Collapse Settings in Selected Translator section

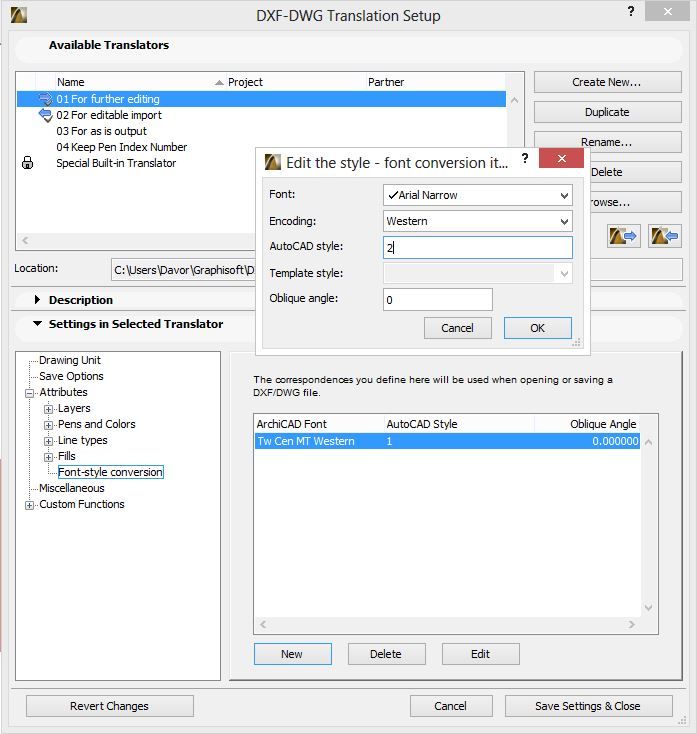coord(37,323)
